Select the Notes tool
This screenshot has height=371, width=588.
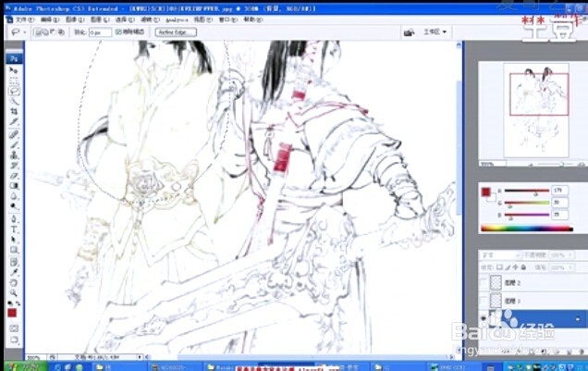(14, 262)
